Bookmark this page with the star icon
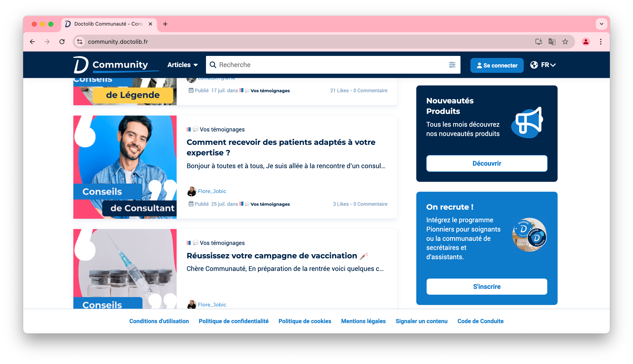 tap(565, 41)
